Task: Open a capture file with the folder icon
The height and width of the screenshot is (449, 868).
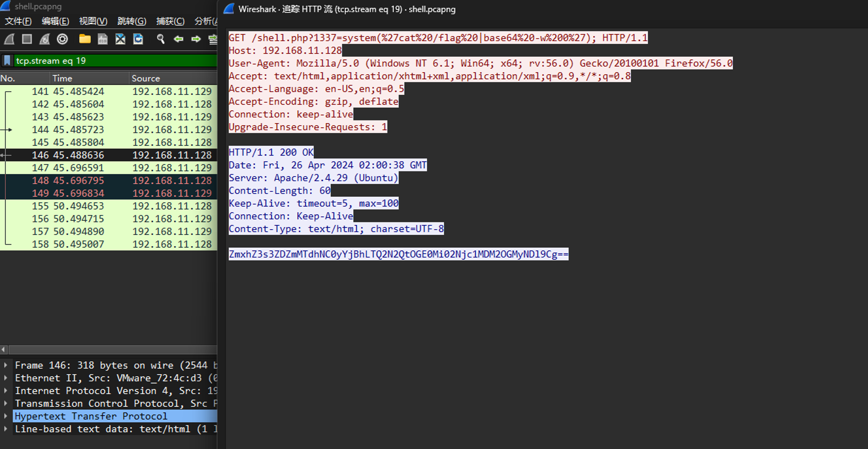Action: pos(85,39)
